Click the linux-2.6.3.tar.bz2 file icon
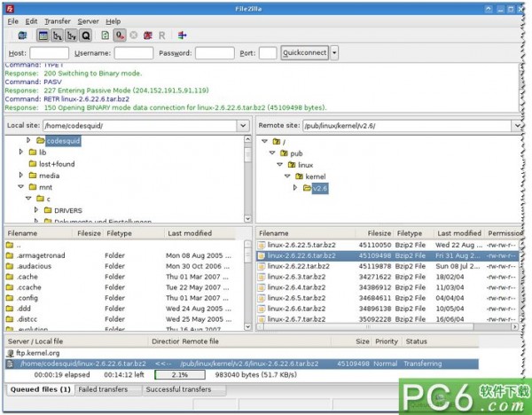This screenshot has width=532, height=415. pos(262,277)
